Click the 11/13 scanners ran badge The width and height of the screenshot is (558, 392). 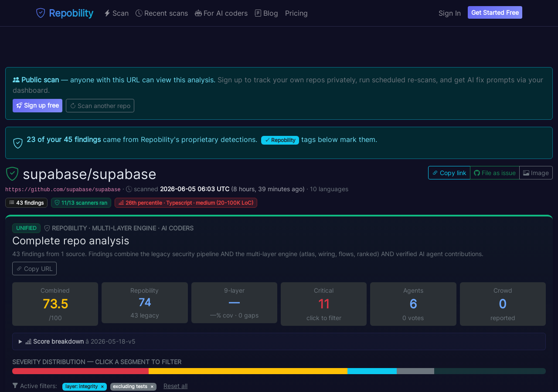[x=81, y=203]
